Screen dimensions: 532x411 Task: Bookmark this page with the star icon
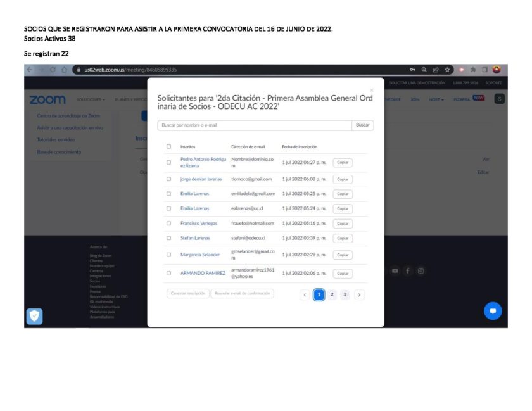(x=447, y=70)
